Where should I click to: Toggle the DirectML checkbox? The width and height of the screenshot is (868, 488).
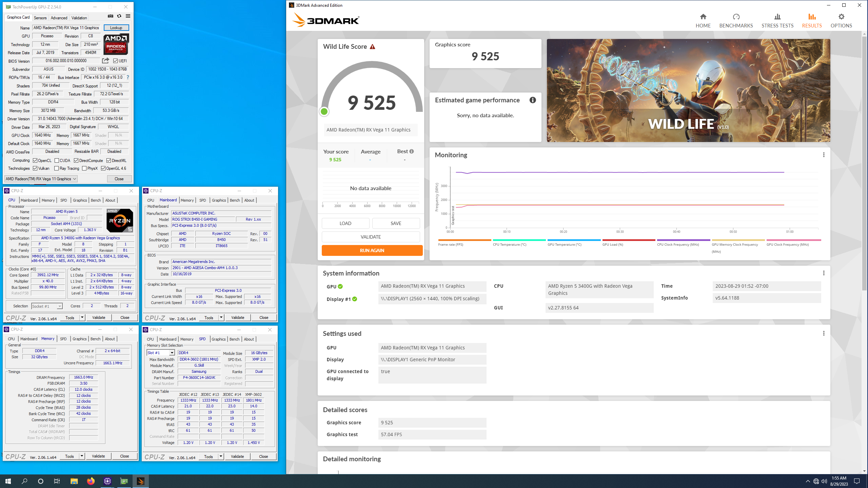point(109,161)
